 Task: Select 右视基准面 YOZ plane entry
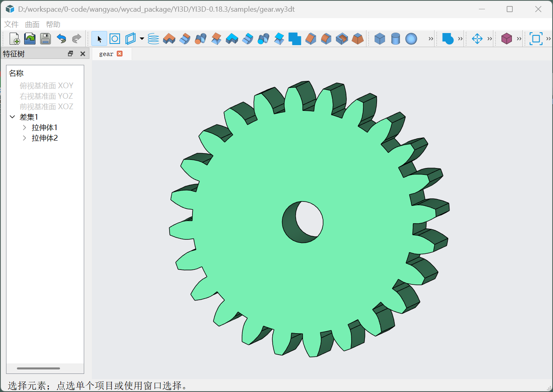click(x=46, y=96)
